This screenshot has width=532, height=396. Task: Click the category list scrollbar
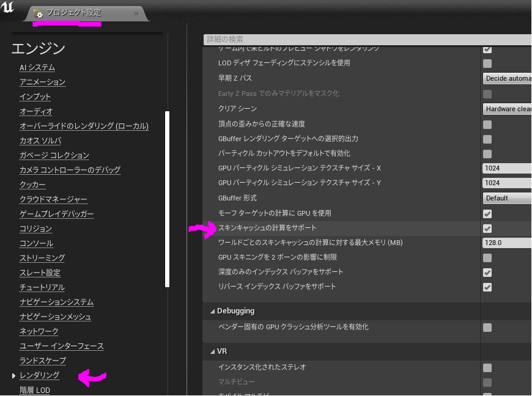(167, 199)
